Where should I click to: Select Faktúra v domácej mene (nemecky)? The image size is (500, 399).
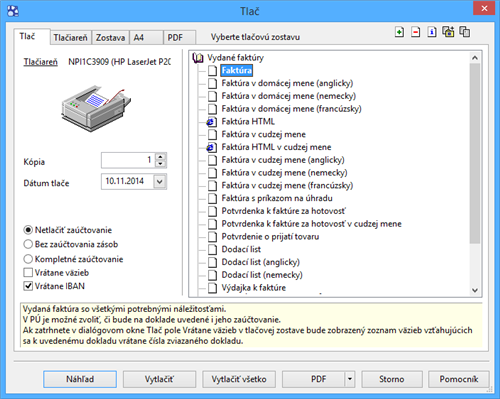point(289,96)
